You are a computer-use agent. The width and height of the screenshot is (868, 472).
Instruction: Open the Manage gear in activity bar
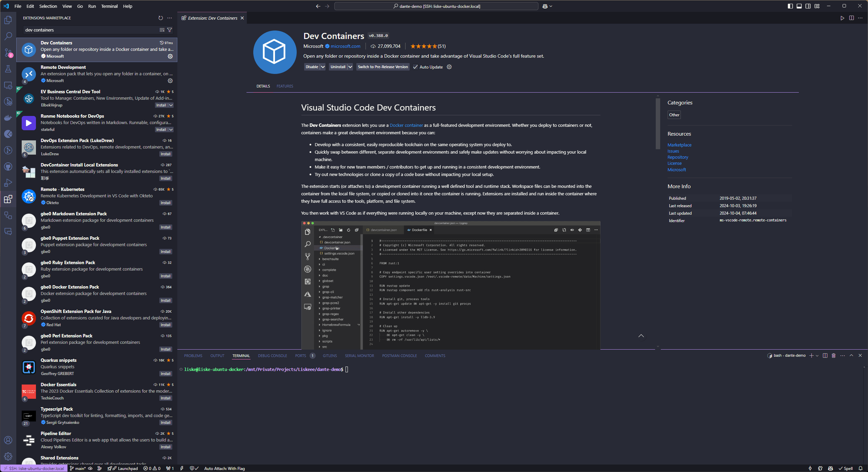(x=8, y=456)
